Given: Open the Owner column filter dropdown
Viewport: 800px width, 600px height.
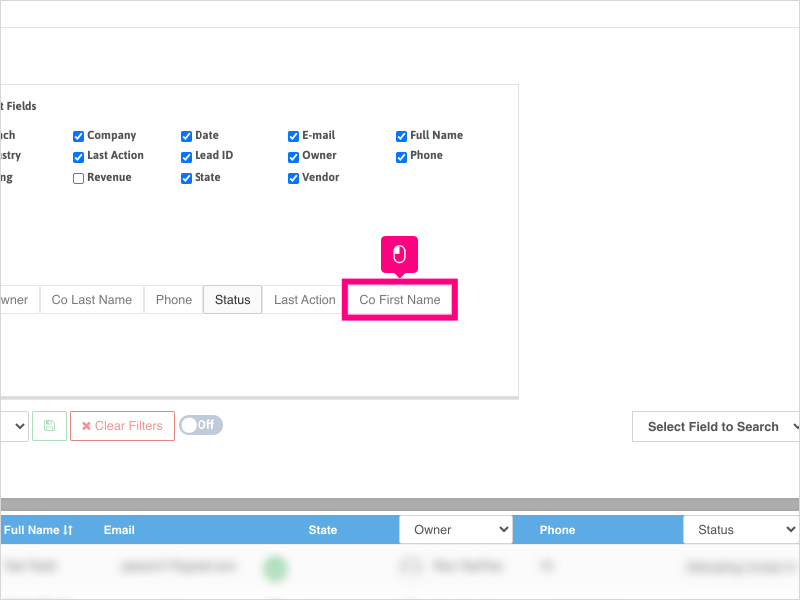Looking at the screenshot, I should pyautogui.click(x=456, y=530).
